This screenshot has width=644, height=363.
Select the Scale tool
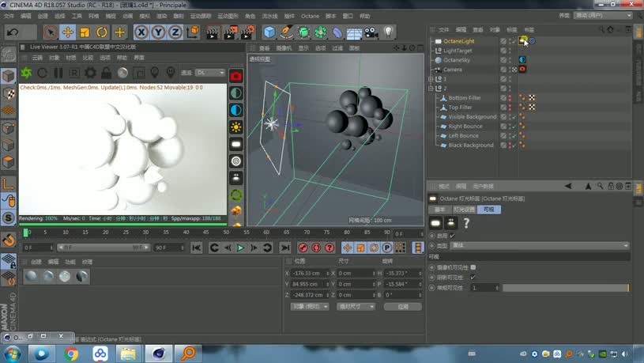click(85, 32)
